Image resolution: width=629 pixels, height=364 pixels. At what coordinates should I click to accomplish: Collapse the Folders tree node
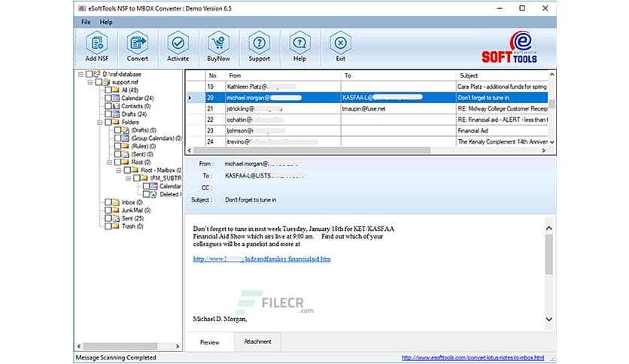click(100, 123)
